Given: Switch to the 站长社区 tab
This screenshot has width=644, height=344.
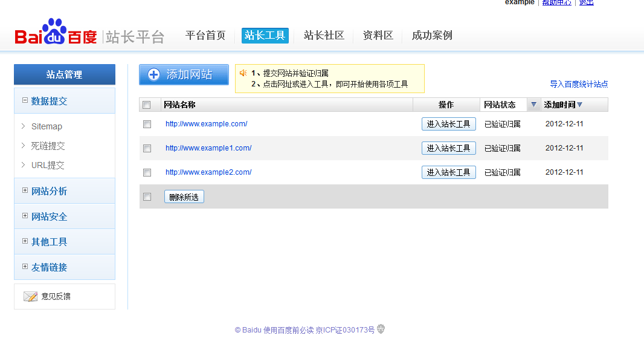Looking at the screenshot, I should (324, 36).
